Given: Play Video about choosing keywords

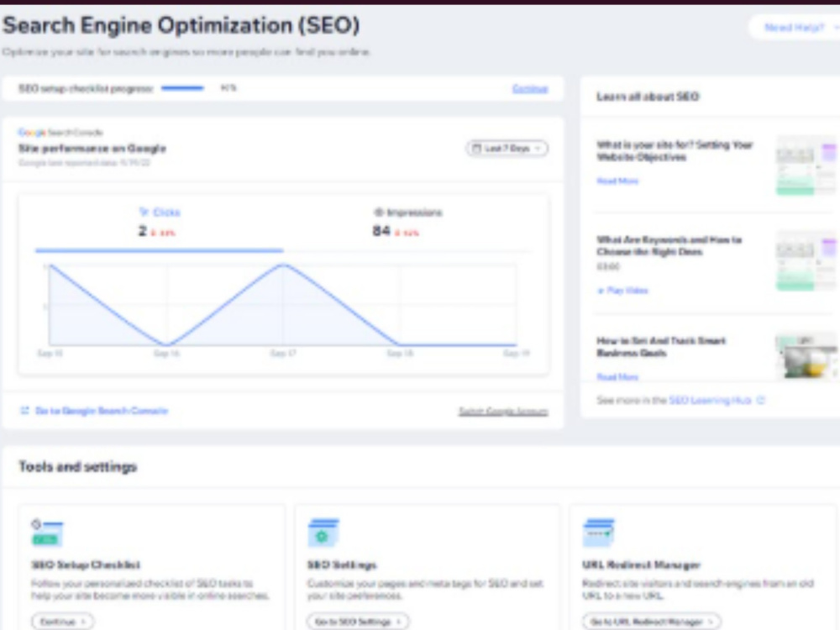Looking at the screenshot, I should [x=623, y=291].
